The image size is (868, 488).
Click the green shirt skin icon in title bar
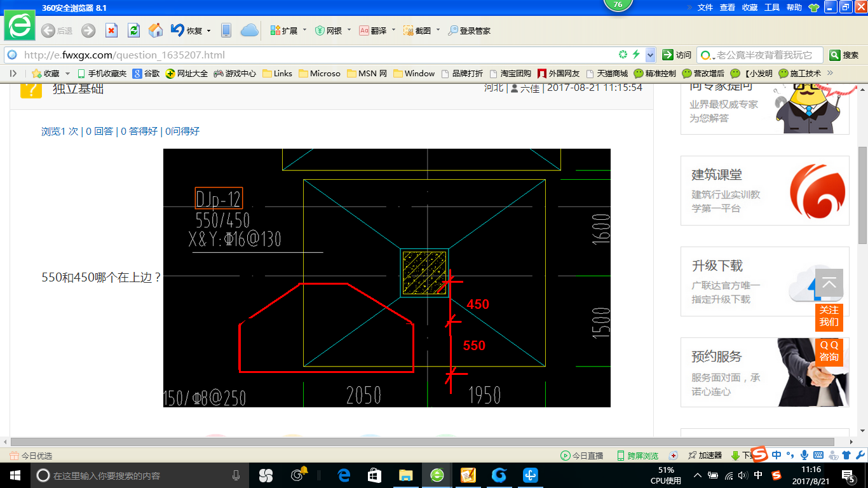coord(814,8)
